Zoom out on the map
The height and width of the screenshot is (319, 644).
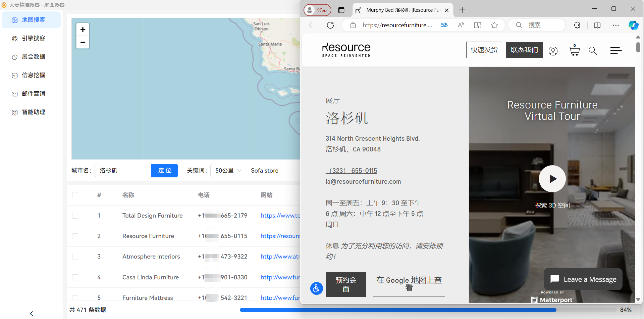(x=83, y=42)
